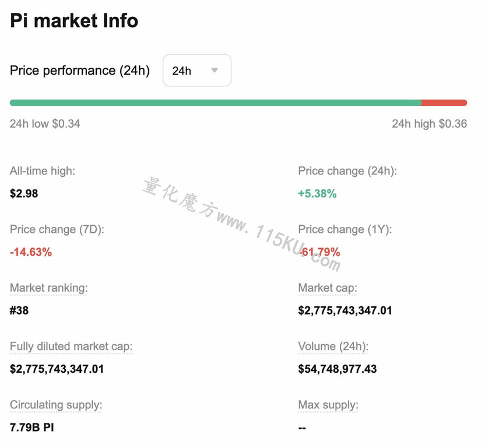This screenshot has height=448, width=485.
Task: Click the Market cap dotted label
Action: point(328,288)
